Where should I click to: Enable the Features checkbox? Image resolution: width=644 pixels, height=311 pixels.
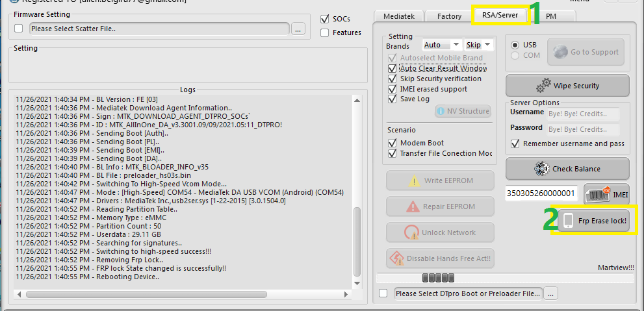point(324,33)
